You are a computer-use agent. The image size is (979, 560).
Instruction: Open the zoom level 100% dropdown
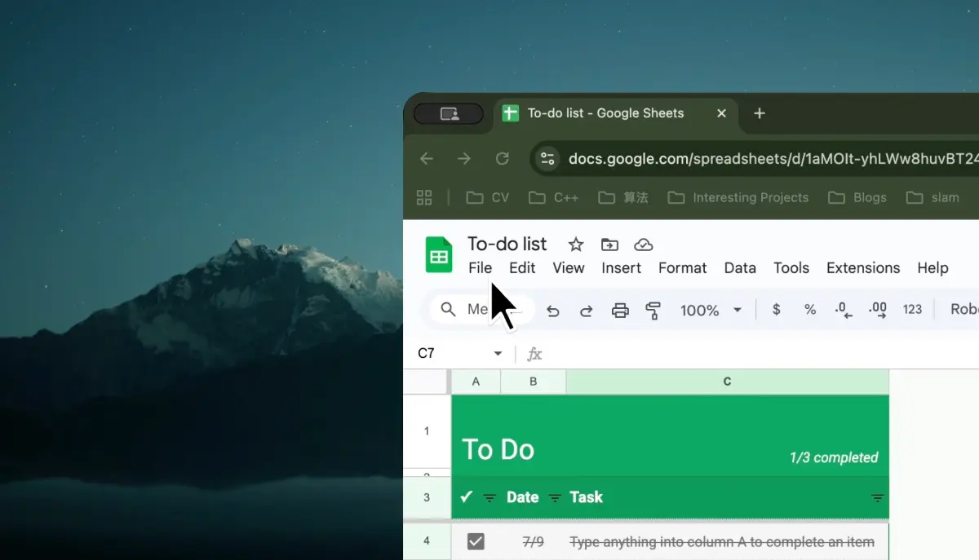711,311
